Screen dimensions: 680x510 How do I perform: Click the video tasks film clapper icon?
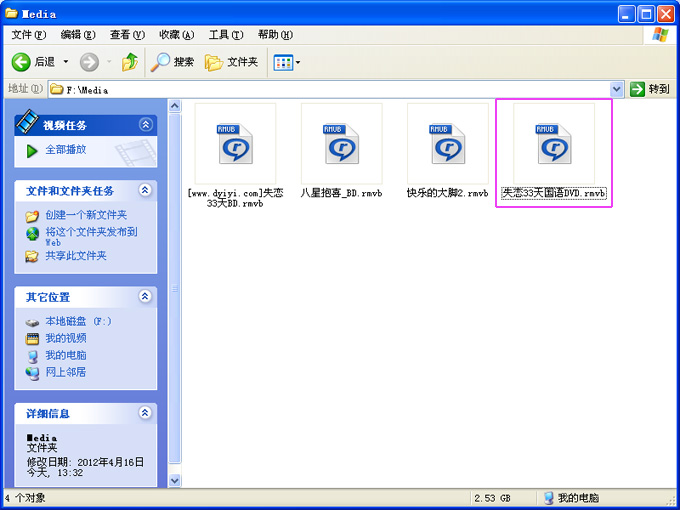(x=27, y=121)
